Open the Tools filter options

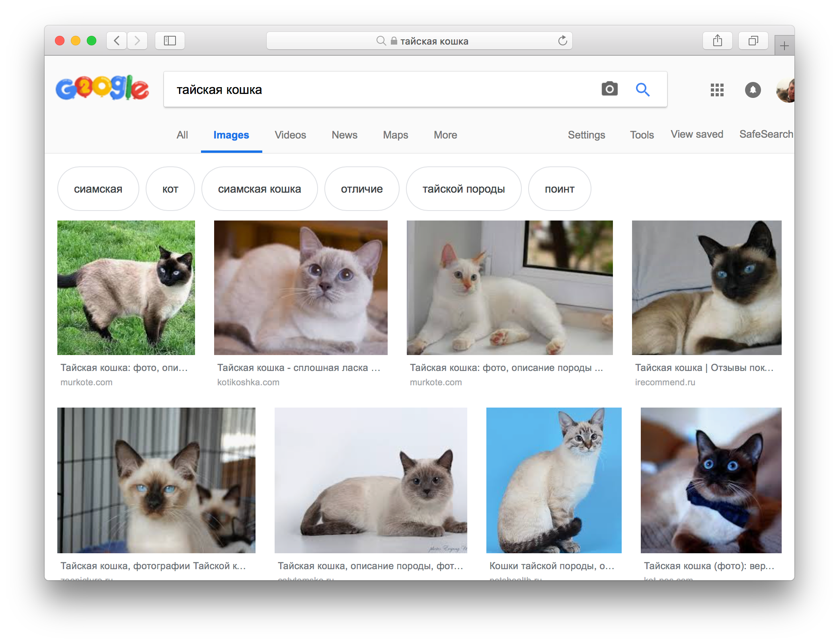[642, 135]
